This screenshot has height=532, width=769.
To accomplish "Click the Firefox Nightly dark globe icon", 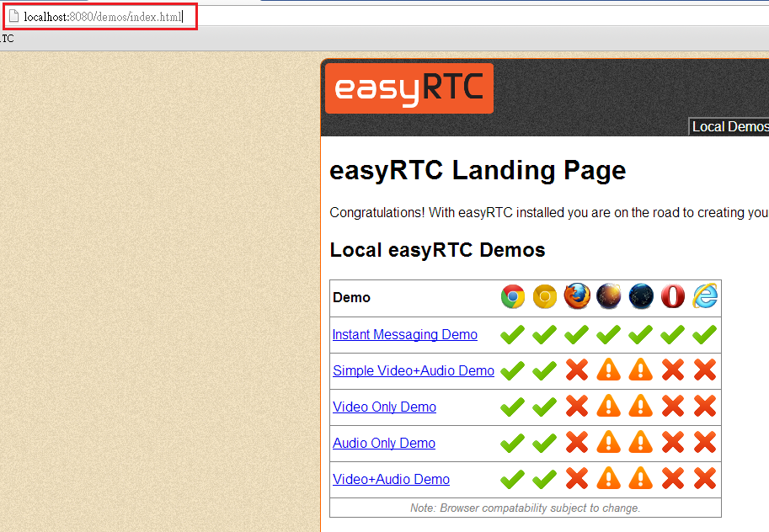I will tap(641, 296).
